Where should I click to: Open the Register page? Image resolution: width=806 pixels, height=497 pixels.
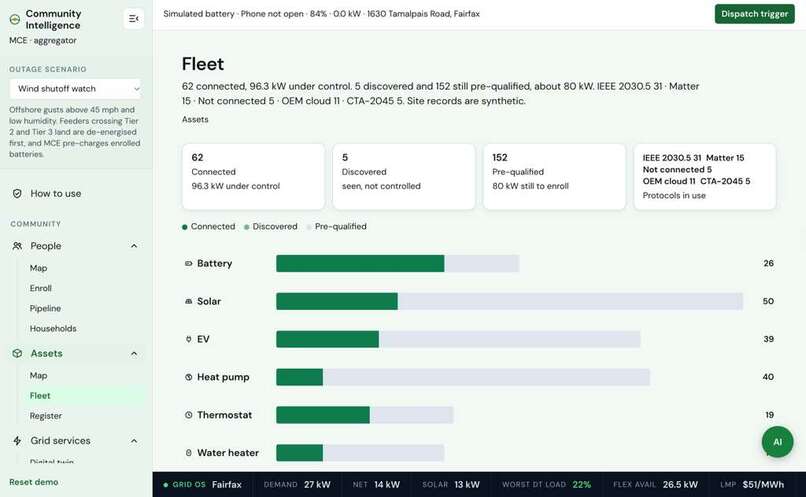click(46, 416)
